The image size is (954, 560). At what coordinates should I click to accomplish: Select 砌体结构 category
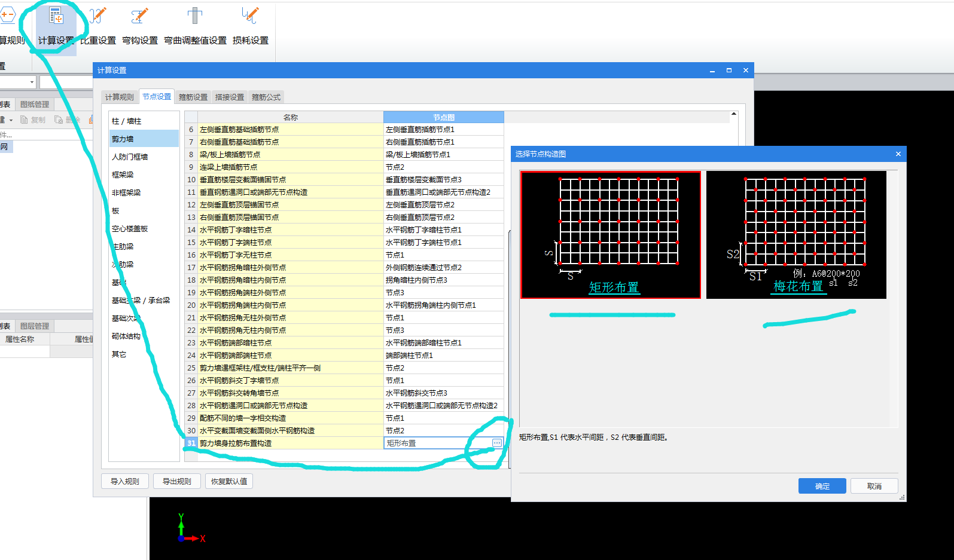(144, 336)
